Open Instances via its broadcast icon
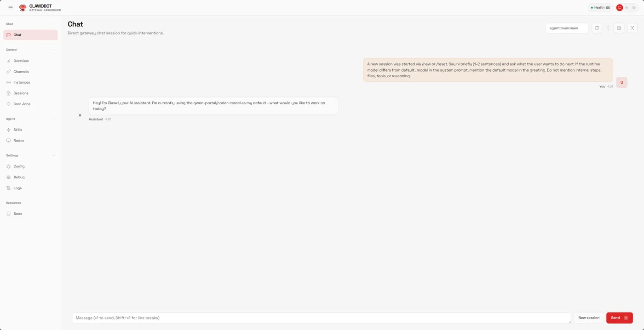644x330 pixels. 9,82
